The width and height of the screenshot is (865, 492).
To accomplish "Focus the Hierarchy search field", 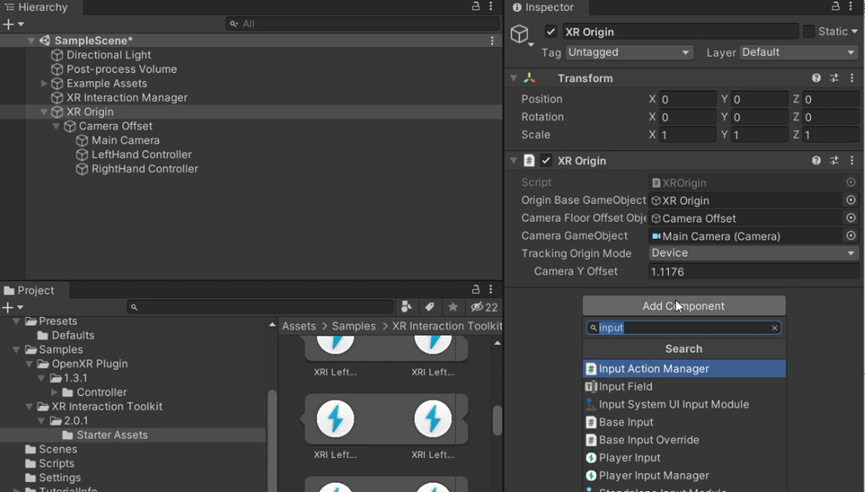I will click(362, 24).
